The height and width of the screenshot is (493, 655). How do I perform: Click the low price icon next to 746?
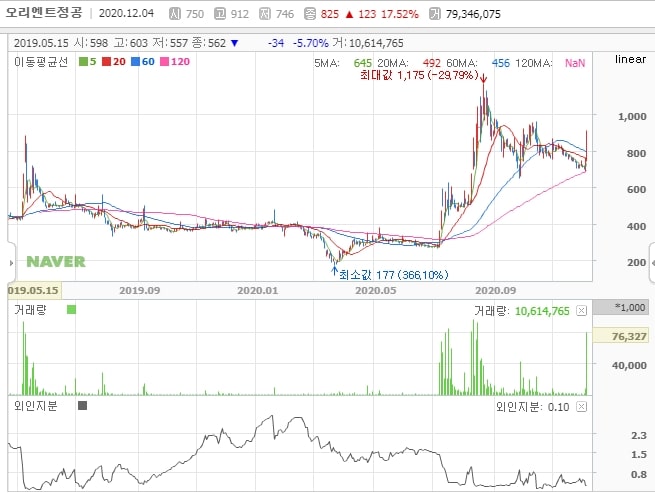[265, 14]
